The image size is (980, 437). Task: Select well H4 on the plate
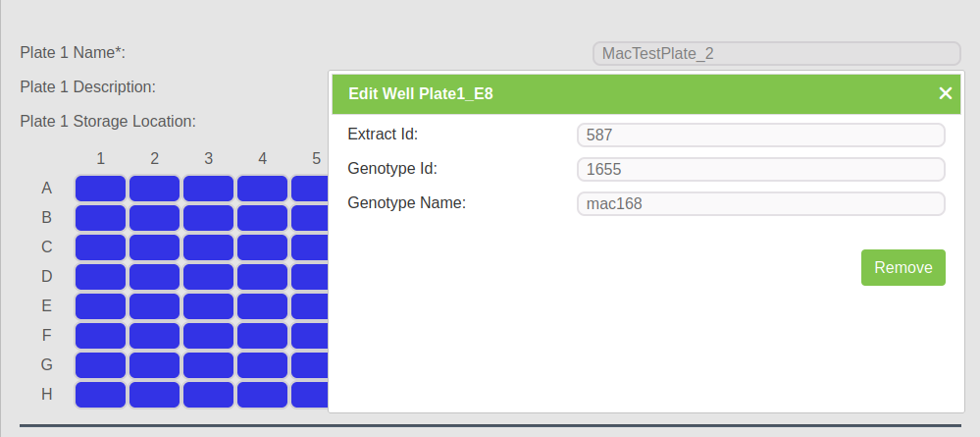(262, 395)
